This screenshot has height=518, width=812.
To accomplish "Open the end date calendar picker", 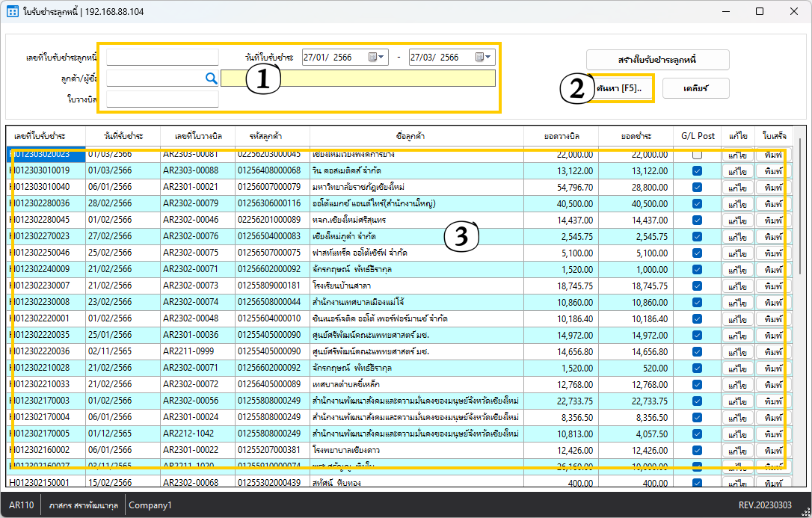I will pos(483,58).
